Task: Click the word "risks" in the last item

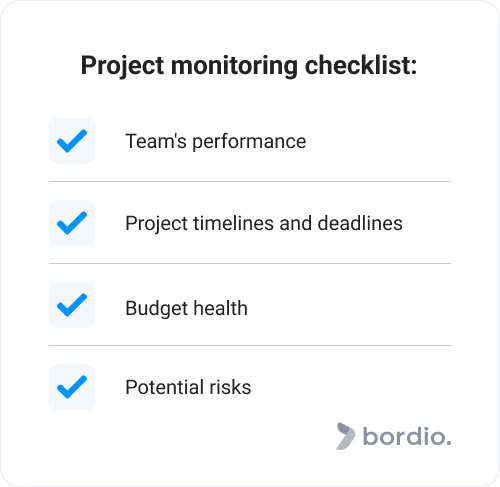Action: coord(230,387)
